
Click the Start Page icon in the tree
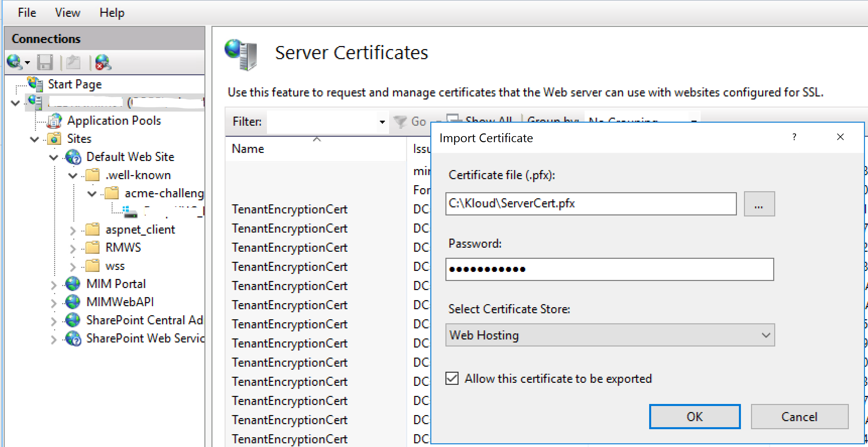point(35,84)
